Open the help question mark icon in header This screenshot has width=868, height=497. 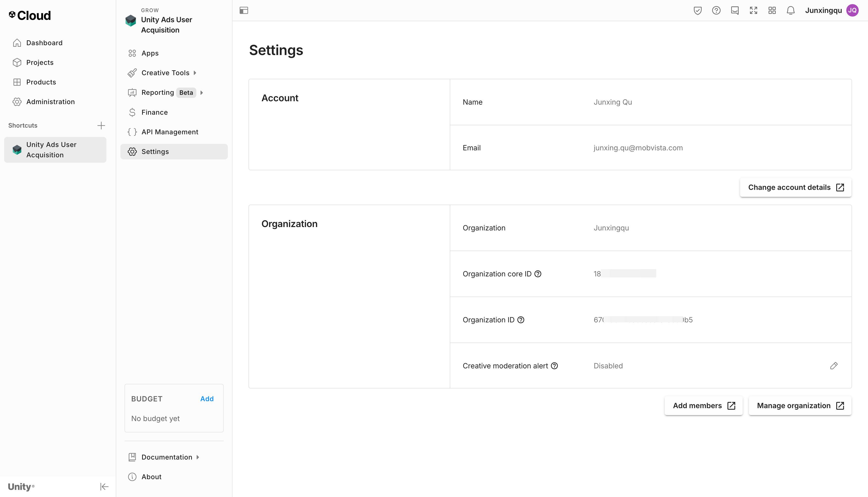716,11
